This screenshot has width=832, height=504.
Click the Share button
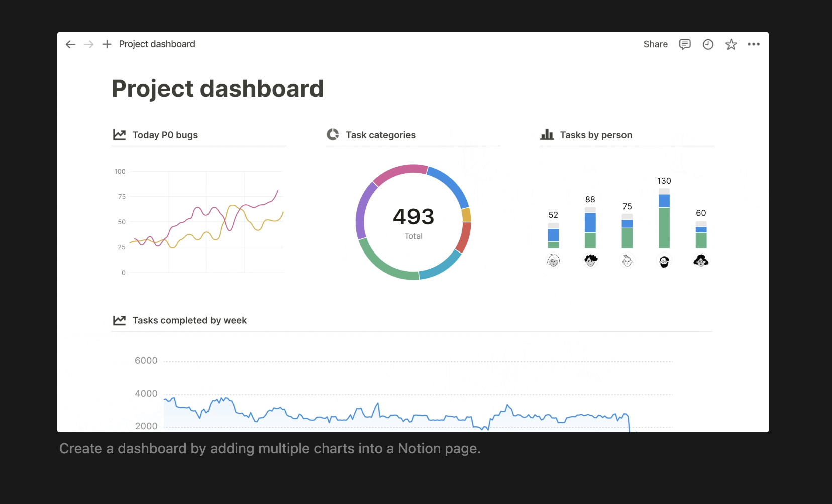[656, 44]
